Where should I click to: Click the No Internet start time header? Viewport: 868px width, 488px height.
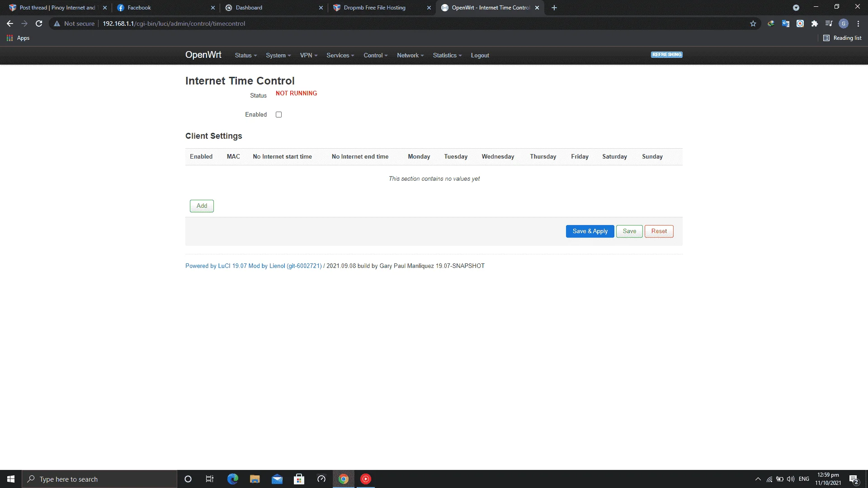tap(282, 156)
